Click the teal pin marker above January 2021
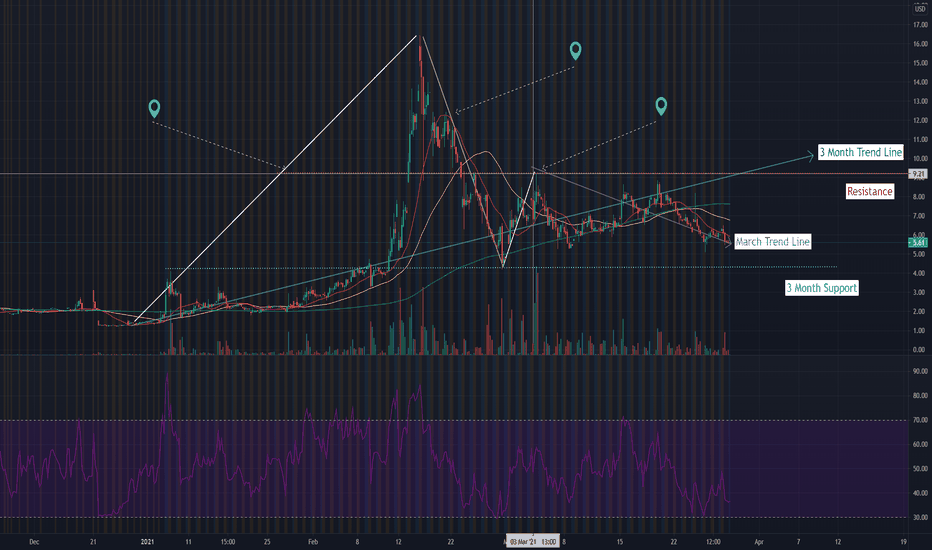Image resolution: width=932 pixels, height=550 pixels. (x=154, y=108)
